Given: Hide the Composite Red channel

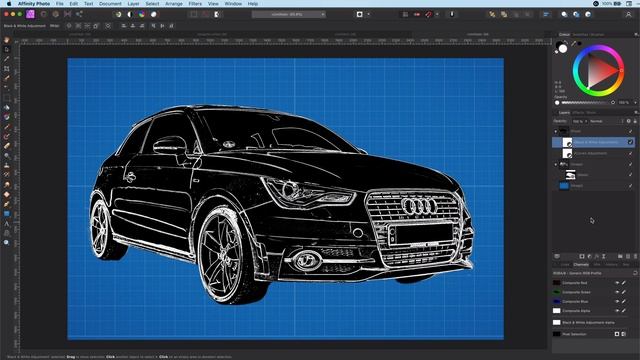Looking at the screenshot, I should (617, 282).
